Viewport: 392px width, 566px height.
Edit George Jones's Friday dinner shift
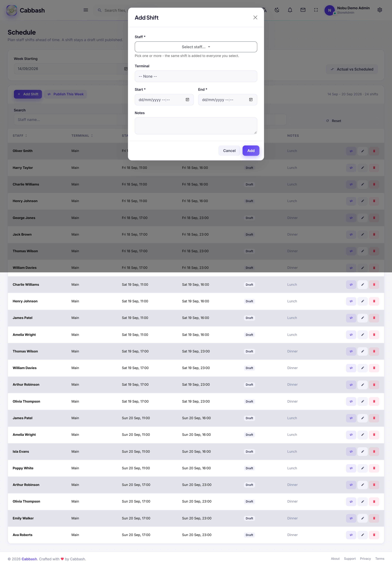tap(362, 218)
